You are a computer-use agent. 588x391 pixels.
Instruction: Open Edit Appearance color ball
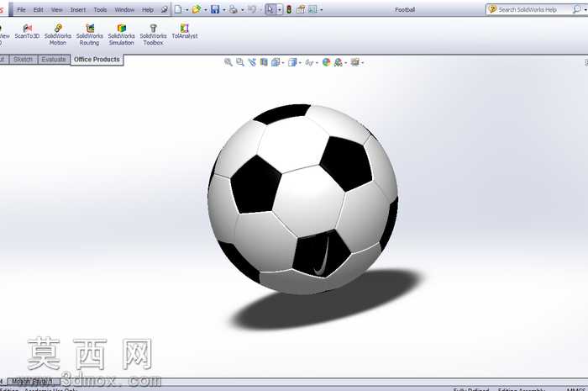[x=326, y=62]
